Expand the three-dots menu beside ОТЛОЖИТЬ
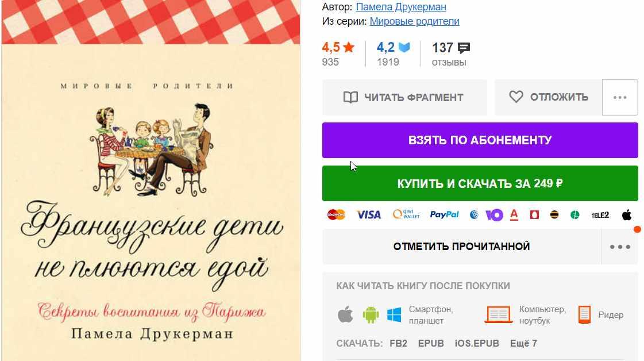644x361 pixels. pos(620,98)
